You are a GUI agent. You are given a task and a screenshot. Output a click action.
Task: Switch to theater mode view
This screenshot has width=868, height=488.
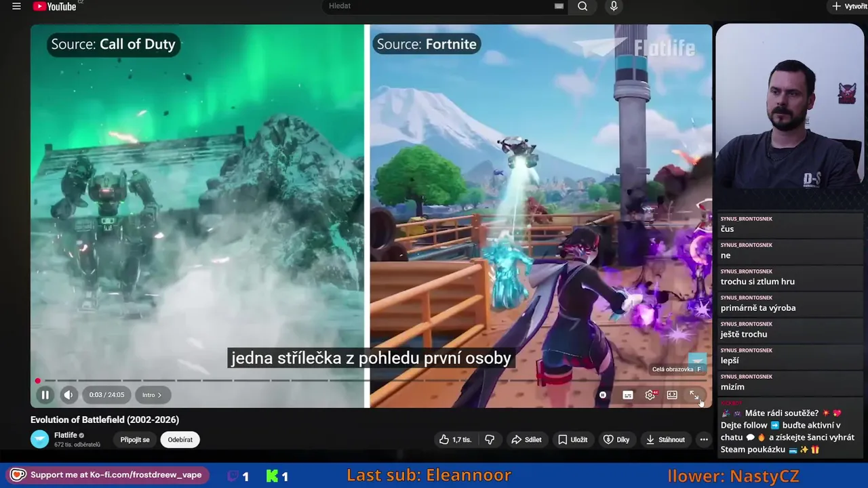(672, 395)
